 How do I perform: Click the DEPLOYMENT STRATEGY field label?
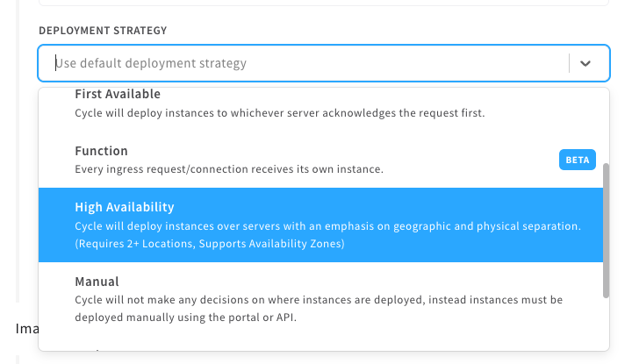click(x=103, y=31)
